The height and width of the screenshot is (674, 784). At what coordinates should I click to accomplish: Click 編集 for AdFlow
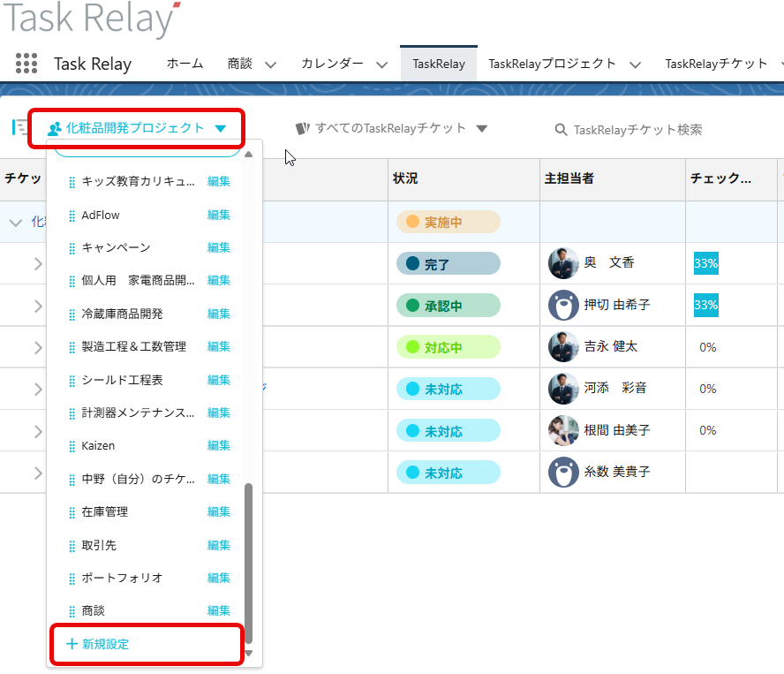(x=218, y=215)
